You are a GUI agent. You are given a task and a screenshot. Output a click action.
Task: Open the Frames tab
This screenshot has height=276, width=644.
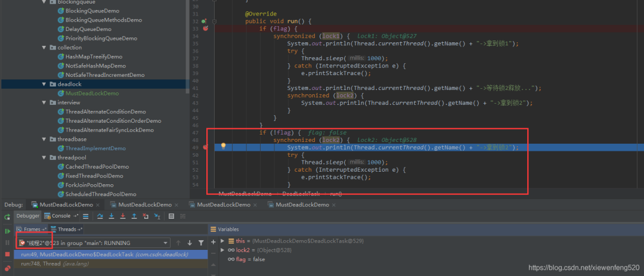pos(31,229)
